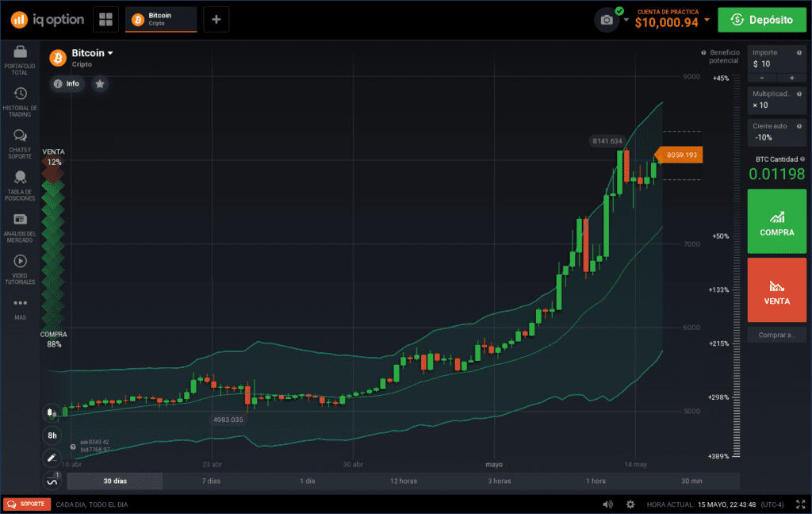Expand the camera options dropdown arrow
This screenshot has width=812, height=514.
tap(626, 20)
